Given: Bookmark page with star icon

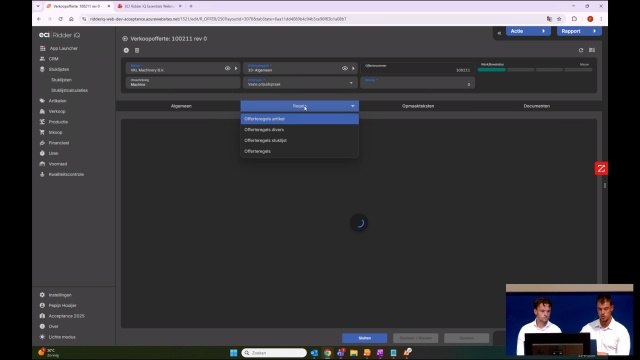Looking at the screenshot, I should [559, 19].
